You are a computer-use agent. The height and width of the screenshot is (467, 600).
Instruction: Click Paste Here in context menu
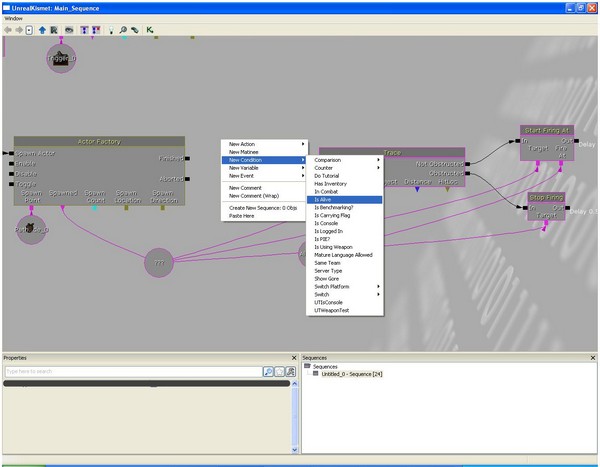pyautogui.click(x=264, y=216)
